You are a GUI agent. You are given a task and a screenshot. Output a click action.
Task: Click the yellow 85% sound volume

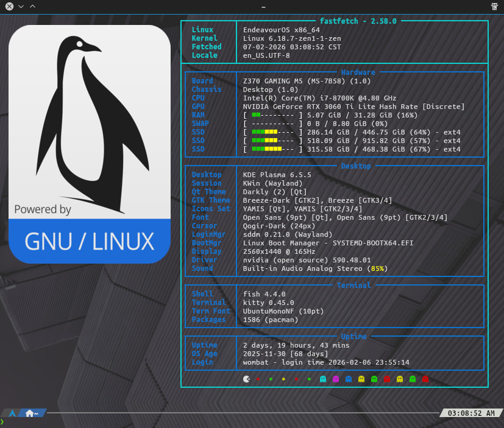[x=378, y=268]
